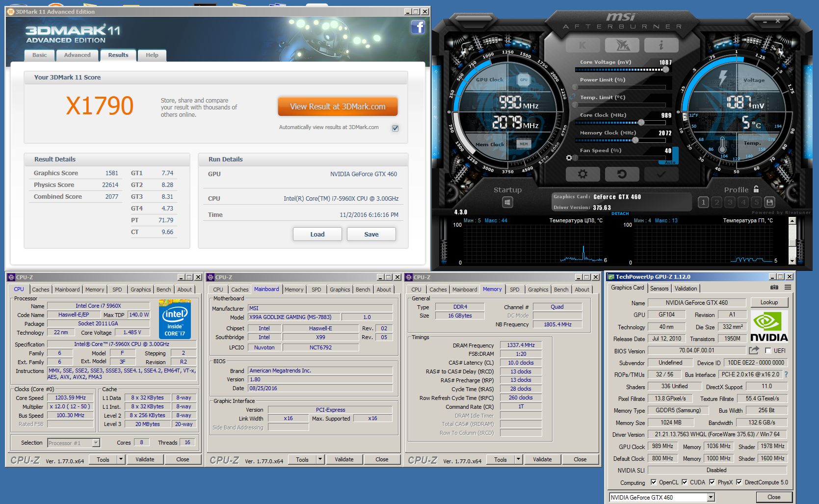Switch to the Basic tab in 3DMark 11

point(40,55)
